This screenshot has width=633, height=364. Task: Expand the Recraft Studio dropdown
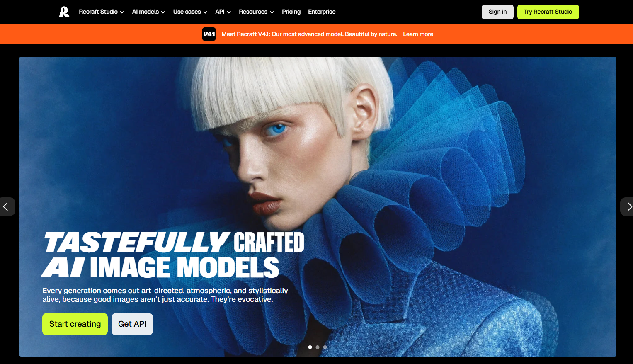click(102, 12)
